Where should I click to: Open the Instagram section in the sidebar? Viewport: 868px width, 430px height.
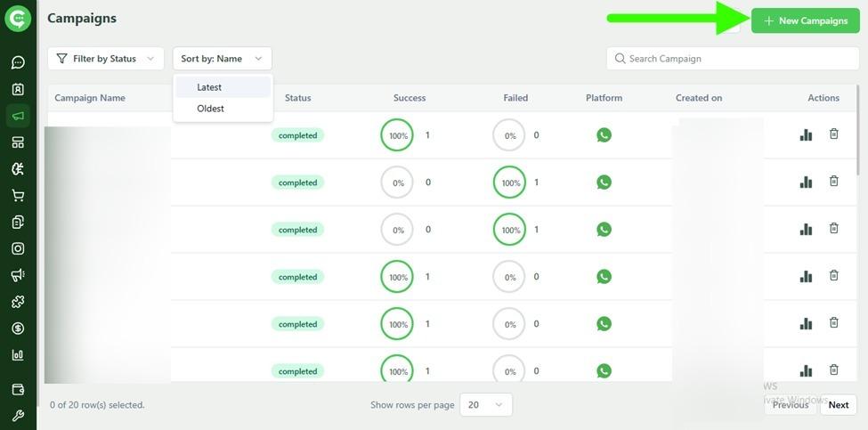[x=18, y=248]
